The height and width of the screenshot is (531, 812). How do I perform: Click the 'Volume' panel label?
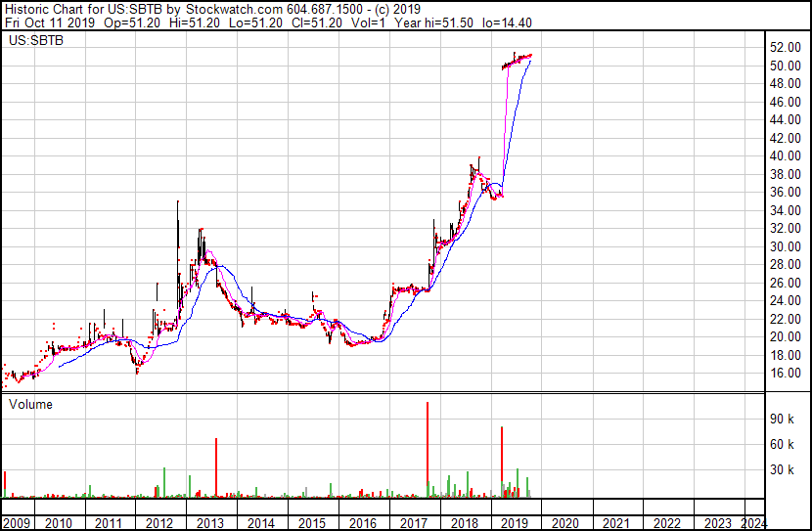tap(30, 404)
